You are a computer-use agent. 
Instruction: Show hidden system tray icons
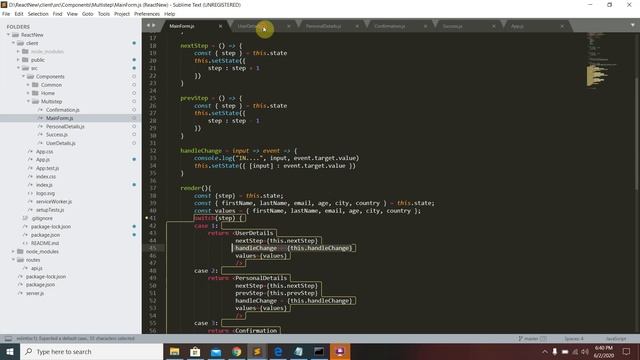point(544,351)
